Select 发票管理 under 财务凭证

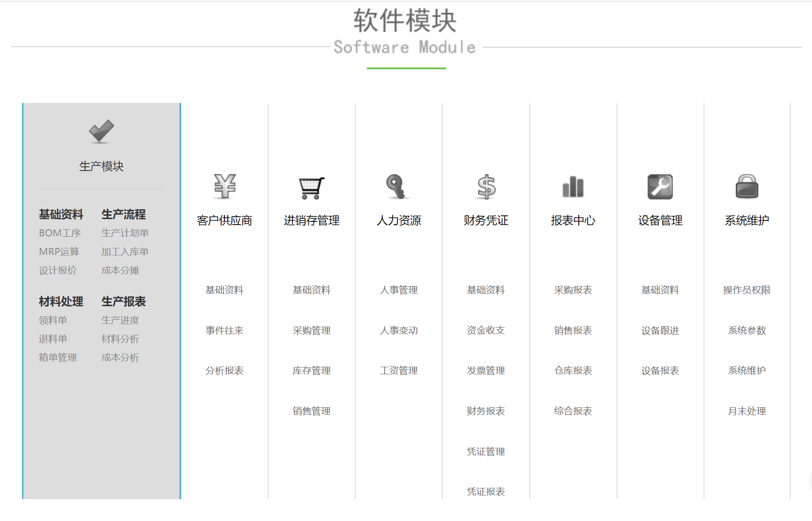(486, 370)
